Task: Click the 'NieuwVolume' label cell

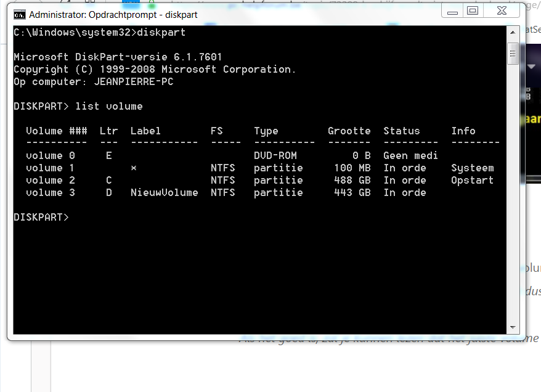Action: 165,192
